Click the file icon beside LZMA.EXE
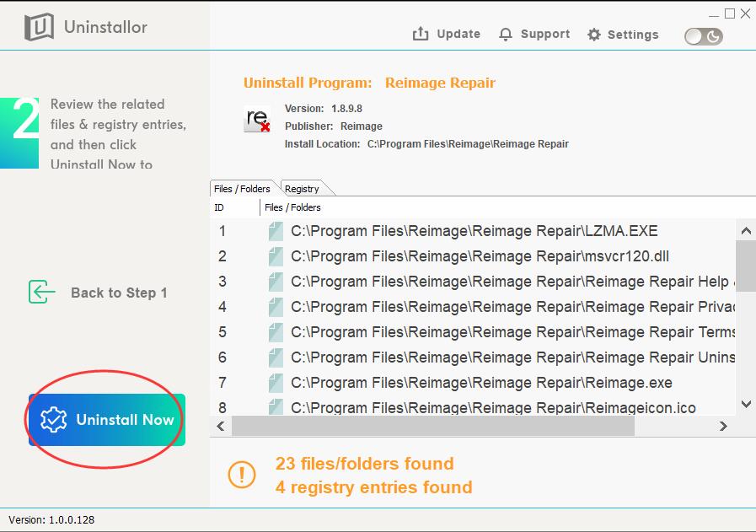 click(x=276, y=231)
